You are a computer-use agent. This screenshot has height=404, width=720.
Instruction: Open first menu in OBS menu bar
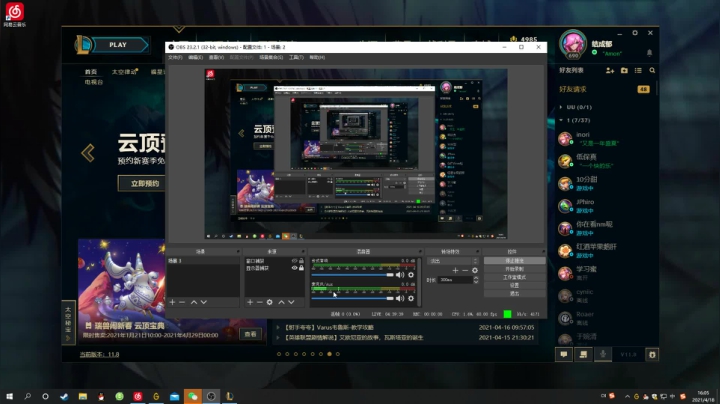(175, 57)
